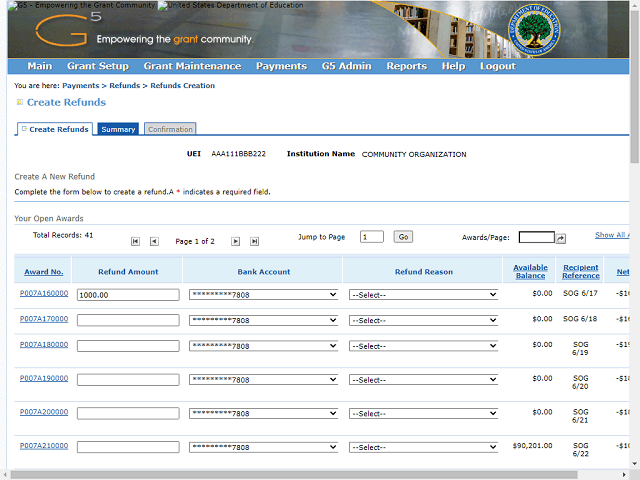Viewport: 640px width, 480px height.
Task: Go to previous page of awards
Action: [154, 241]
